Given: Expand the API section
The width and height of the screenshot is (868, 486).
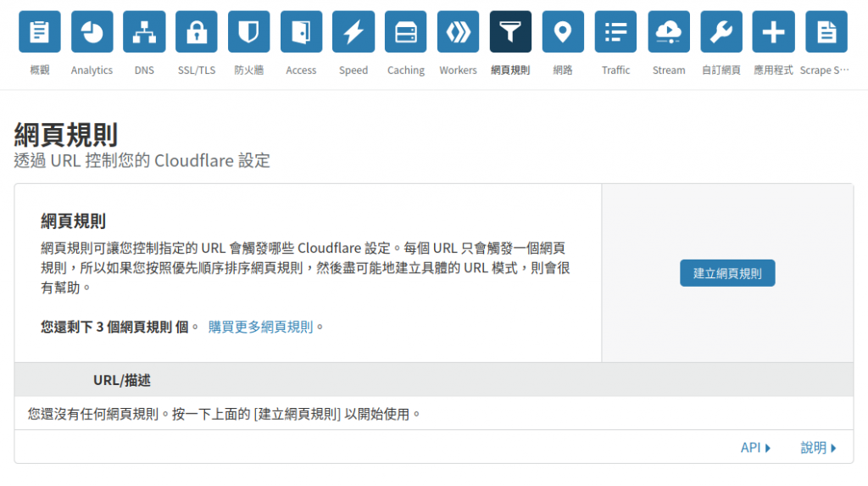Looking at the screenshot, I should [x=755, y=448].
